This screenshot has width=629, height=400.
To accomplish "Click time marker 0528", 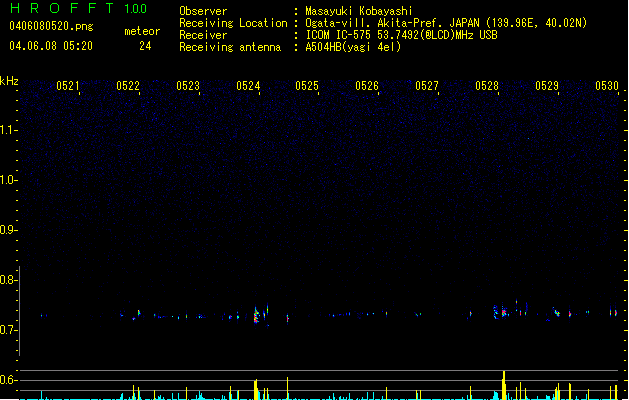I will (x=487, y=86).
